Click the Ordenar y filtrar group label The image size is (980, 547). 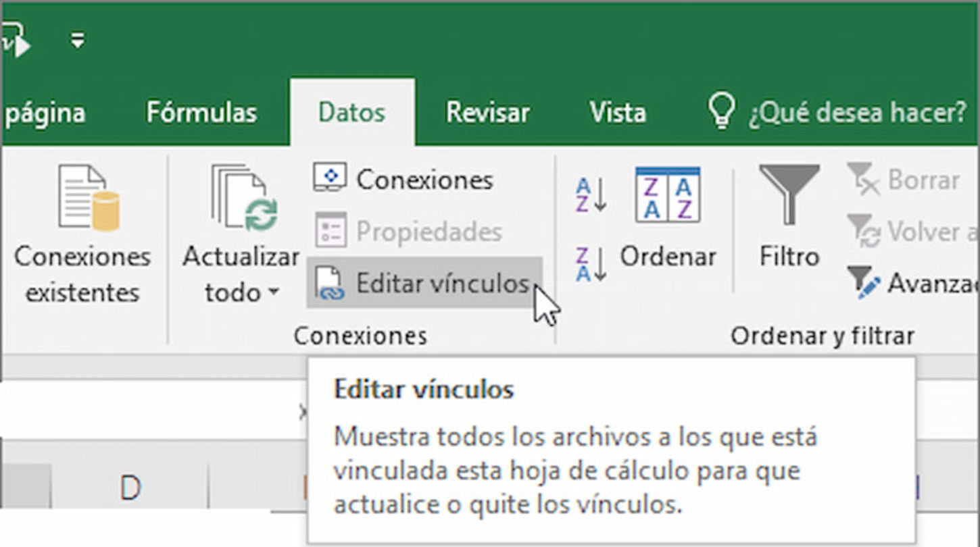click(x=823, y=336)
